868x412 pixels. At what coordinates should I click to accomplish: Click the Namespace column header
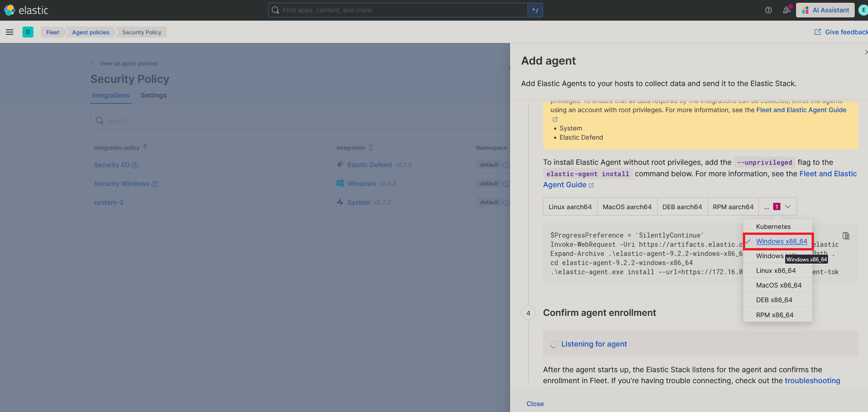click(x=491, y=147)
